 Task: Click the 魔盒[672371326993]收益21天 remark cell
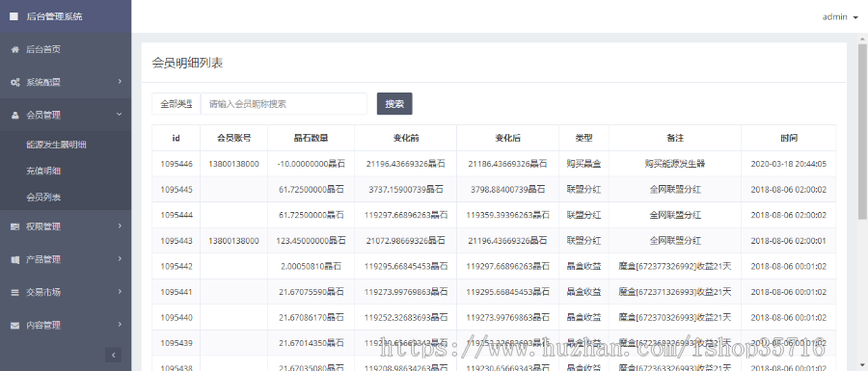click(x=675, y=292)
